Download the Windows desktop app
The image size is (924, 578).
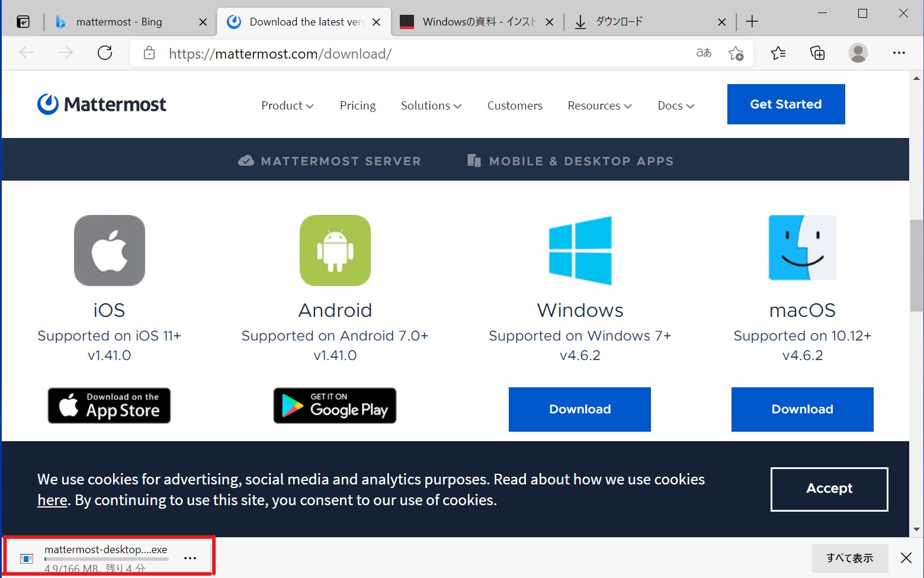point(580,409)
